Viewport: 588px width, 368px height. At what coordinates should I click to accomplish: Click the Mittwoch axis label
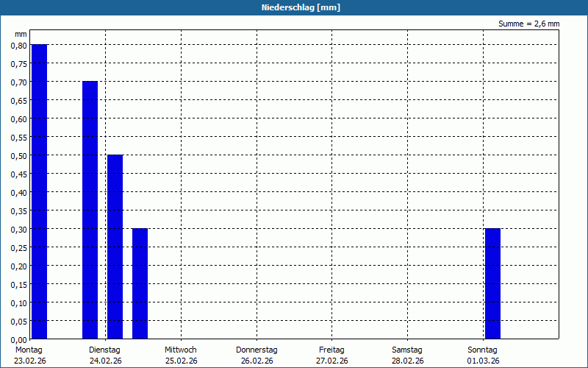pyautogui.click(x=181, y=350)
